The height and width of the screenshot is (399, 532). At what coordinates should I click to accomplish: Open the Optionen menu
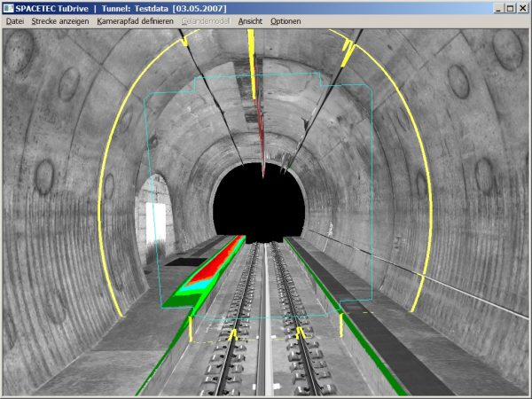pyautogui.click(x=286, y=20)
